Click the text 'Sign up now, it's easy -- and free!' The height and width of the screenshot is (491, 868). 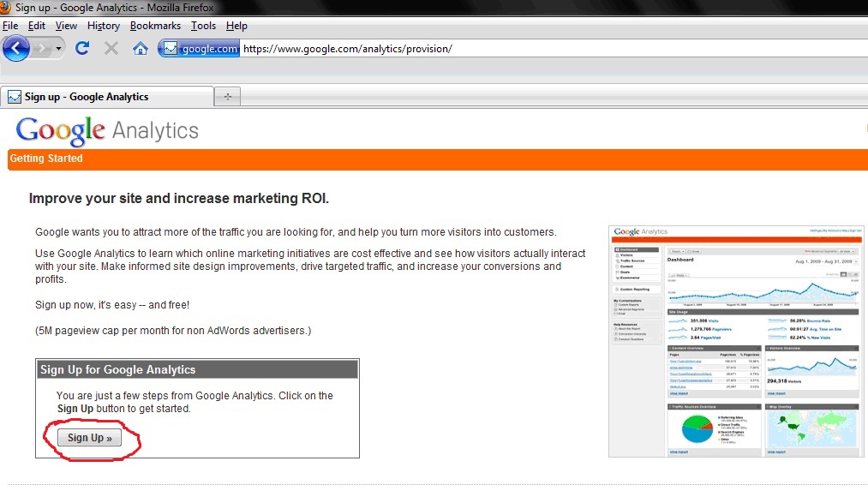(112, 305)
